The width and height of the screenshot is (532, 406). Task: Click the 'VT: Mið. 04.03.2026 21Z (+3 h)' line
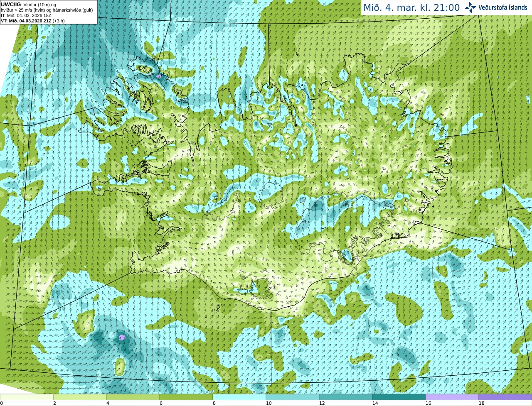(32, 21)
